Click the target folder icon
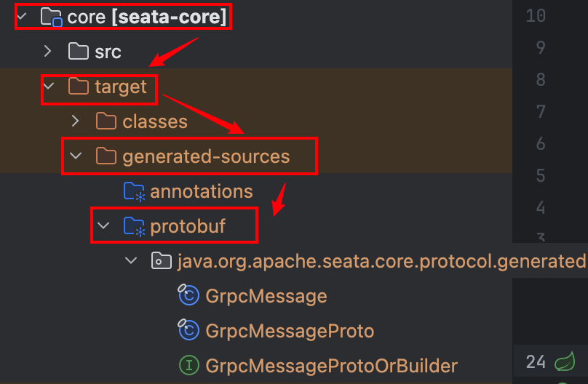Screen dimensions: 588x384 click(x=78, y=87)
